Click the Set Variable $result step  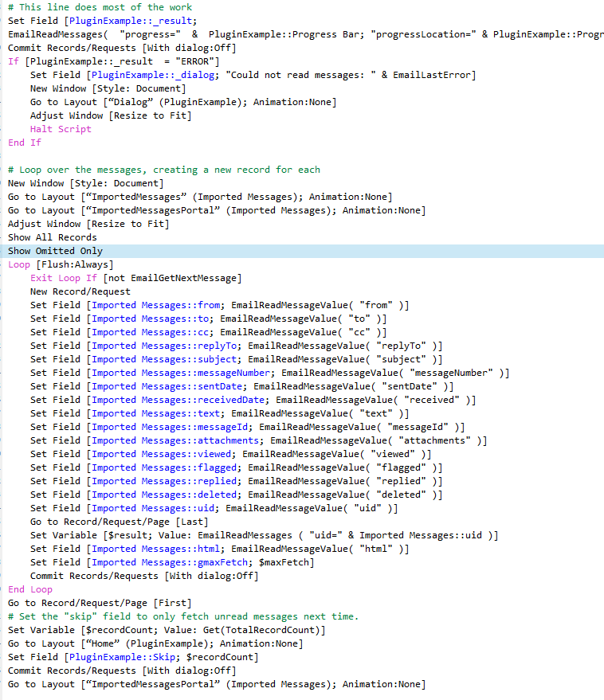point(264,535)
